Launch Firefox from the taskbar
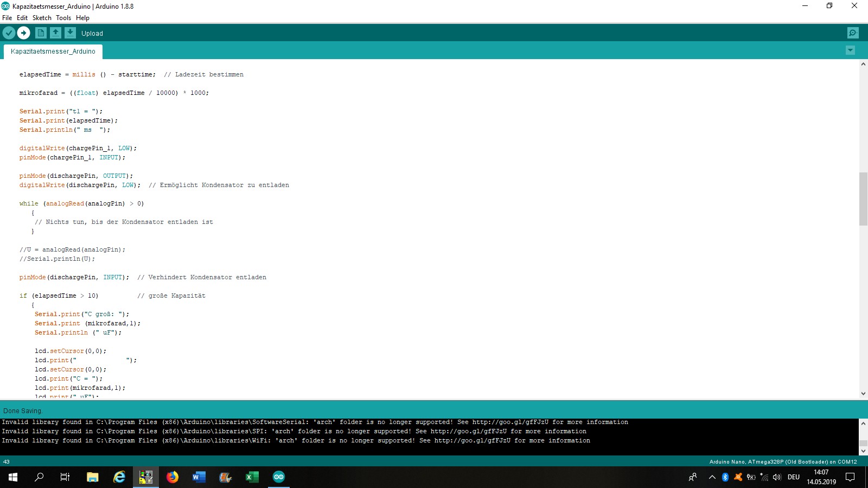 [x=173, y=477]
